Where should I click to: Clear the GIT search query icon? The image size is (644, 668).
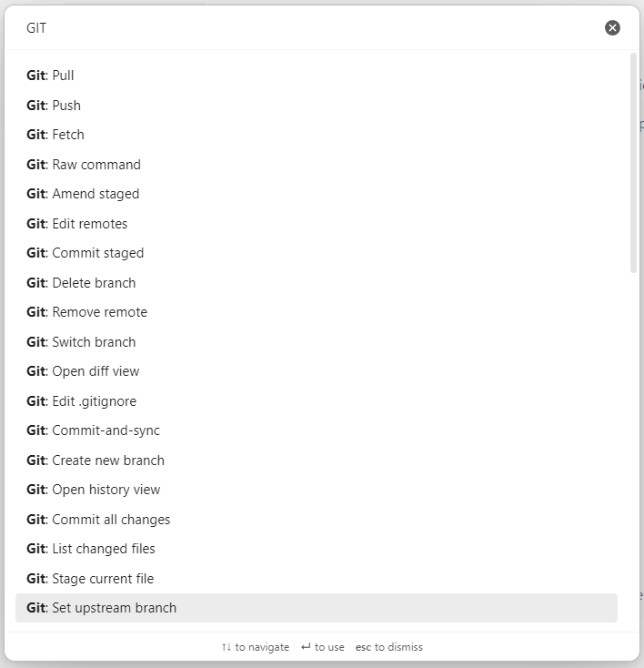coord(612,28)
